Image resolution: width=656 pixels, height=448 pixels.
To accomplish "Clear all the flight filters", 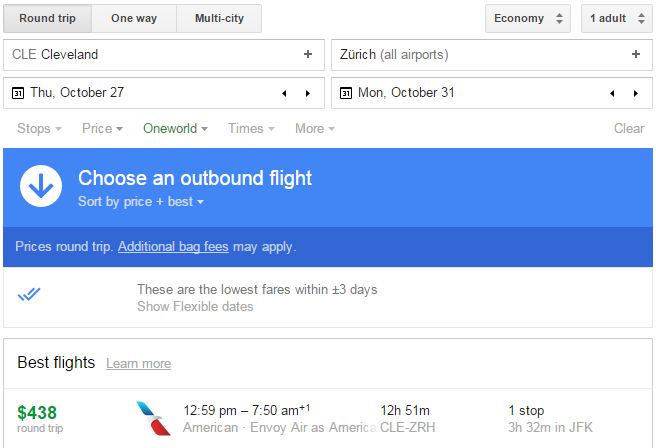I will [629, 128].
